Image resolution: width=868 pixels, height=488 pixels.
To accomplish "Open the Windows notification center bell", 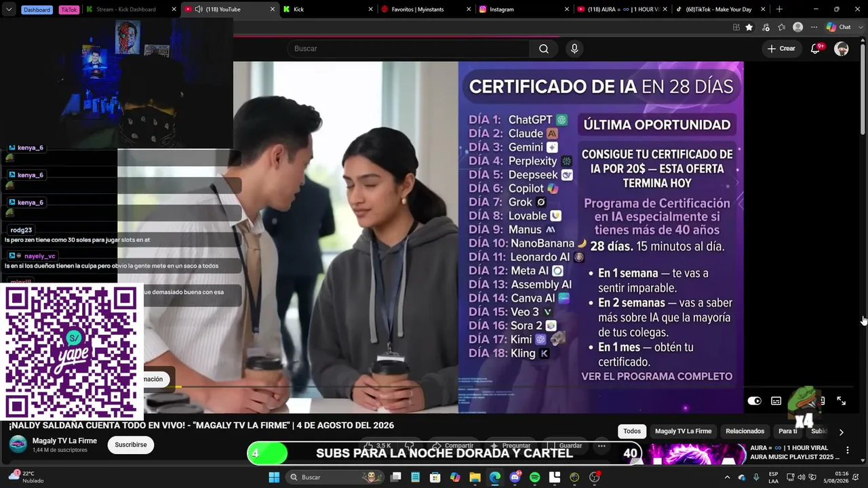I will [x=857, y=477].
